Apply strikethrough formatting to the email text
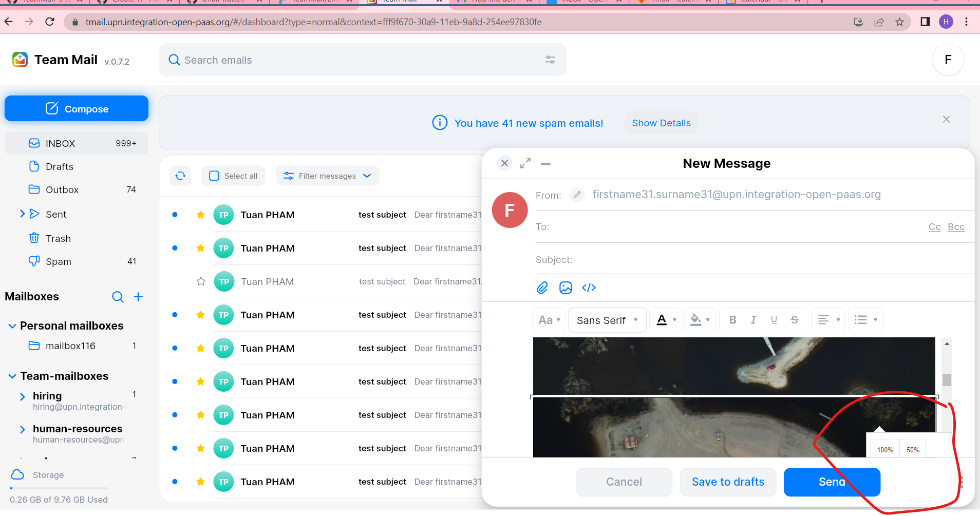980x516 pixels. (794, 319)
